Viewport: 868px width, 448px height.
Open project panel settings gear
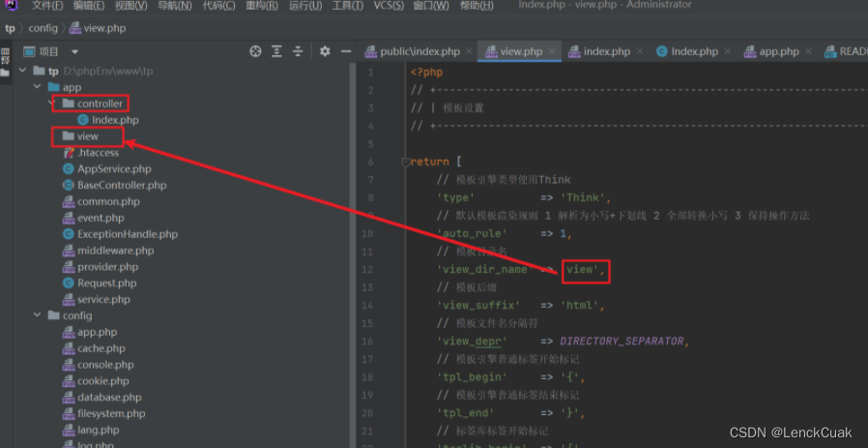pos(325,51)
